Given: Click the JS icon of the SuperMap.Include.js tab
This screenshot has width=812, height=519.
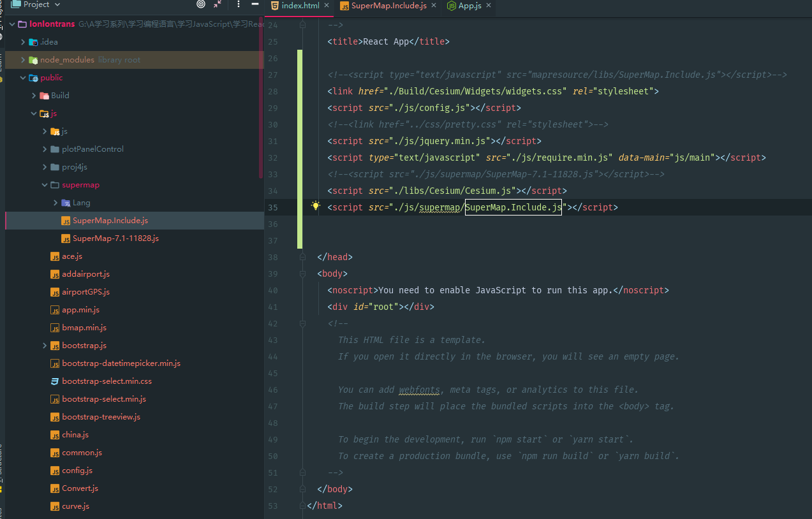Looking at the screenshot, I should [345, 5].
